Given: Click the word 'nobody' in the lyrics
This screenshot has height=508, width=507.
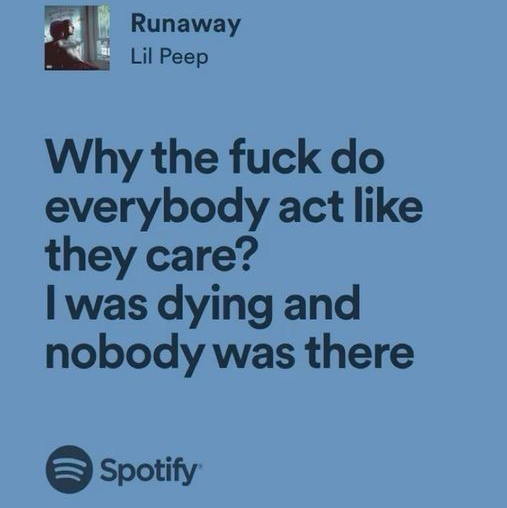Looking at the screenshot, I should click(124, 355).
